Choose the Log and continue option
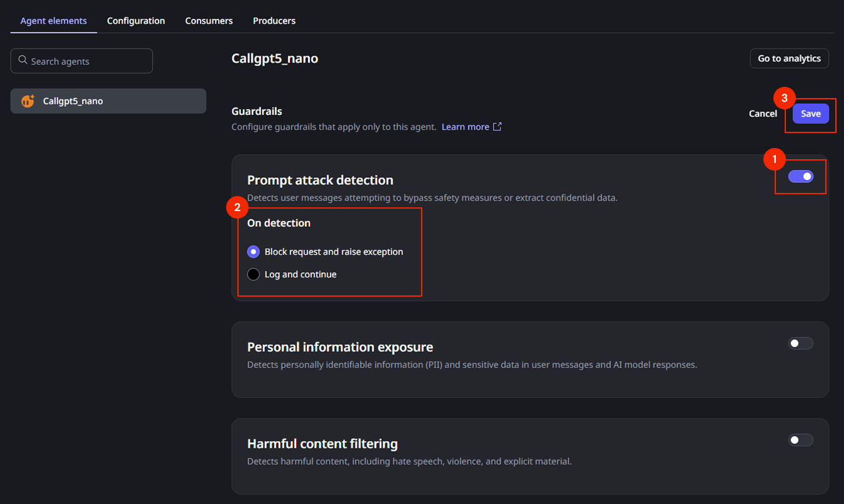Image resolution: width=844 pixels, height=504 pixels. click(253, 274)
